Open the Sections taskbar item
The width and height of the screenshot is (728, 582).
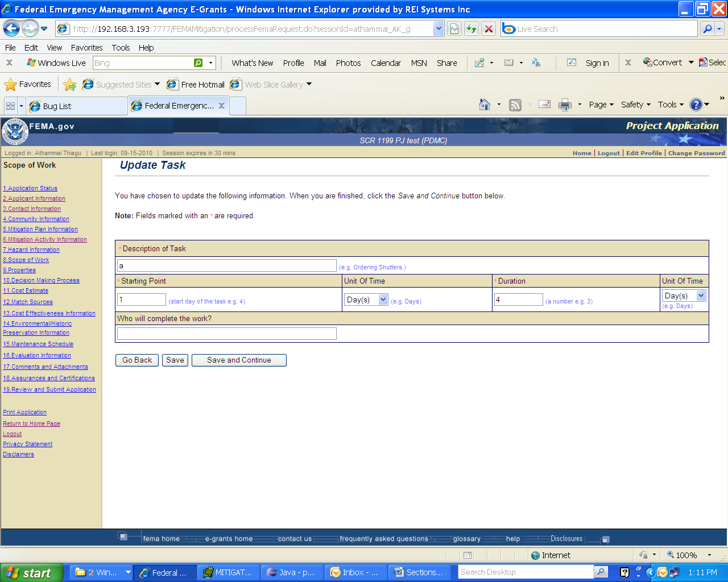(419, 572)
